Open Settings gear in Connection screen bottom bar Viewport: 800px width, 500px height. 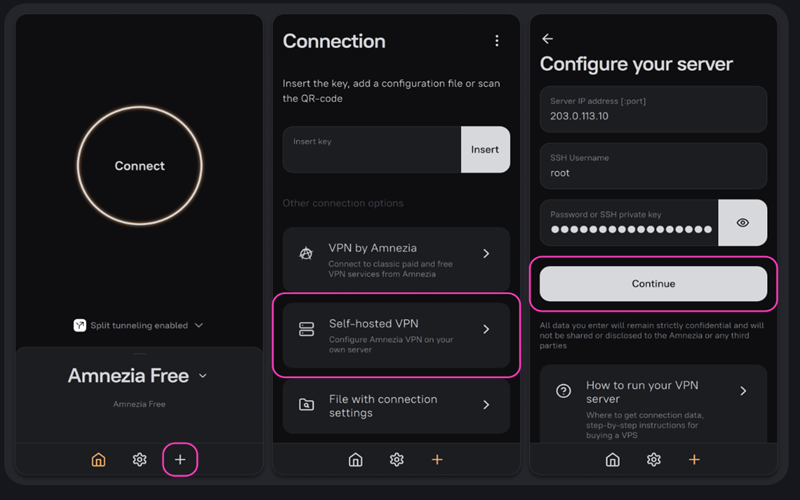(x=396, y=460)
